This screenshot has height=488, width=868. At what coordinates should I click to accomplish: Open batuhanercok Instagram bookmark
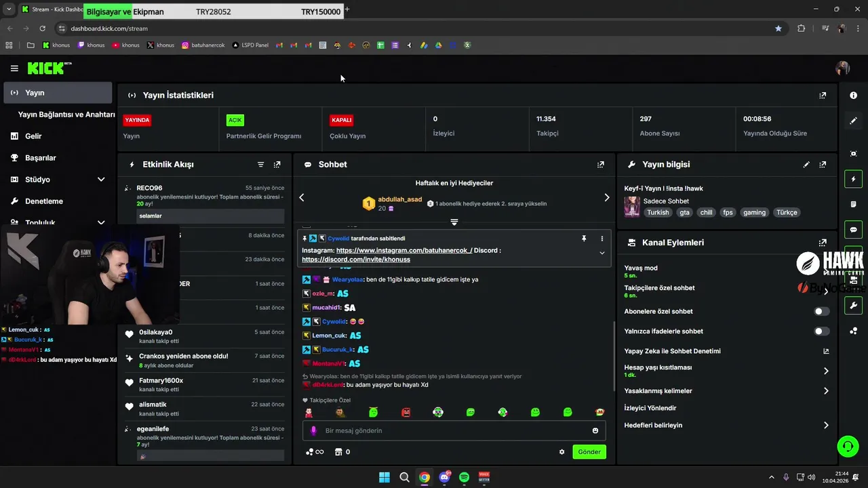point(203,45)
